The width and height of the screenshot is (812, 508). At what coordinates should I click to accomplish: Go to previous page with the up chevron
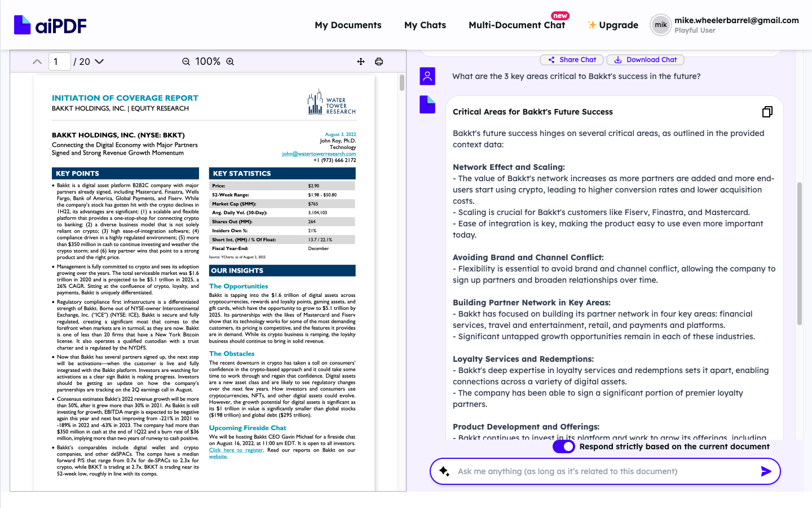click(37, 62)
